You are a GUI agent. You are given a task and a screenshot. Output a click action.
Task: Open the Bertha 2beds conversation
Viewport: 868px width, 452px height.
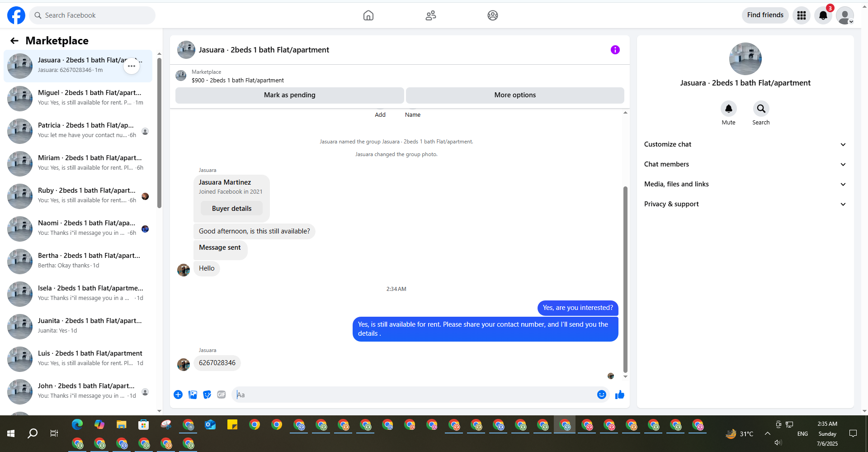coord(78,261)
